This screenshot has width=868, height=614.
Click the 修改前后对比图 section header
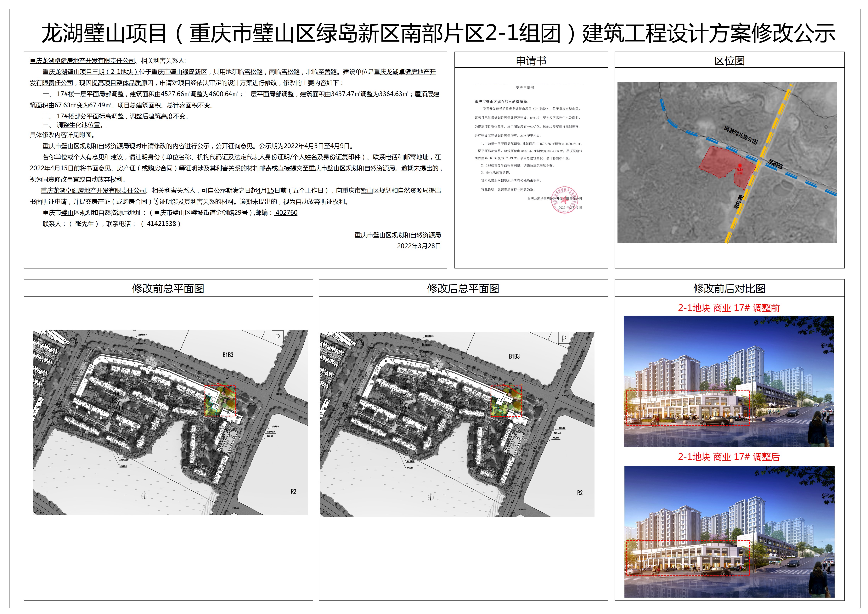[729, 289]
